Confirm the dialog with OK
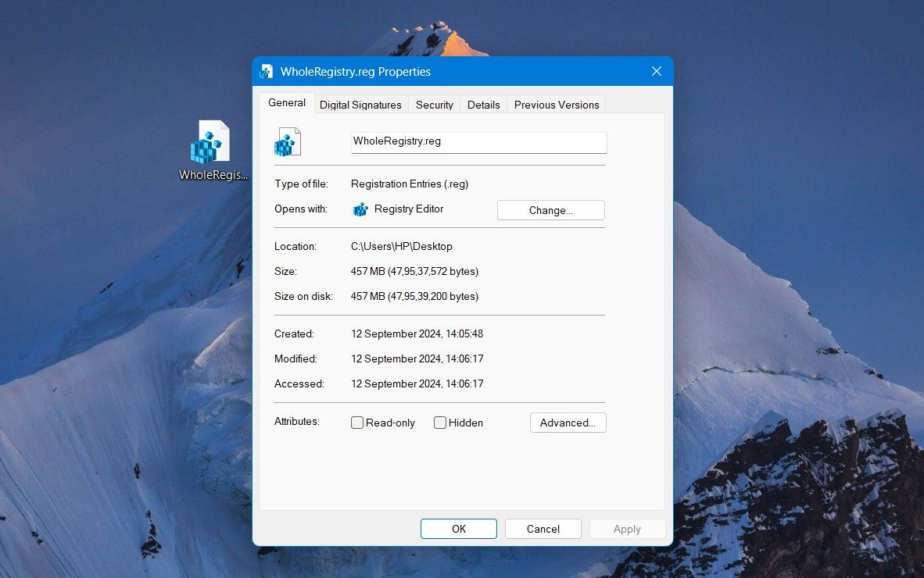Image resolution: width=924 pixels, height=578 pixels. click(458, 529)
